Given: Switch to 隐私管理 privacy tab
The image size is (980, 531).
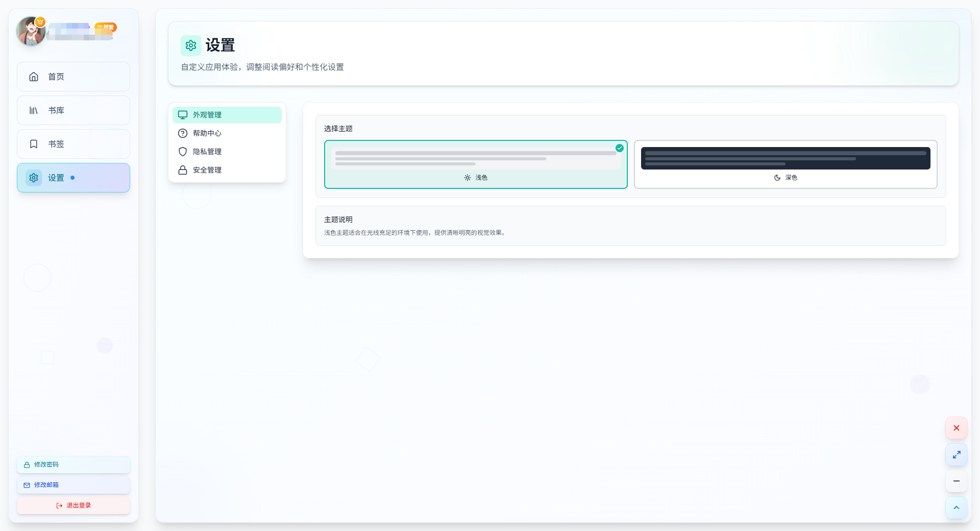Looking at the screenshot, I should tap(227, 152).
